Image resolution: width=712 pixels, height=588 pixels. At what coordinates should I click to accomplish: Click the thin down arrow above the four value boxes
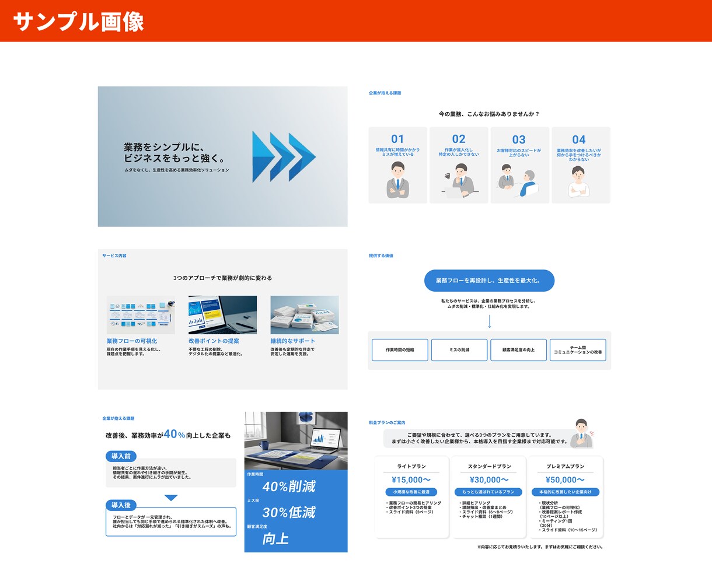coord(490,321)
